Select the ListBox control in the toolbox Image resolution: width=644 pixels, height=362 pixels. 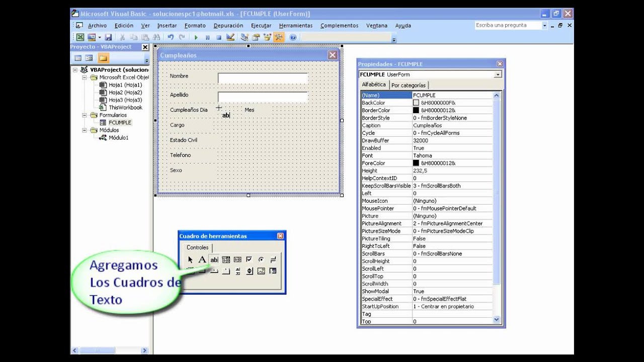click(237, 259)
